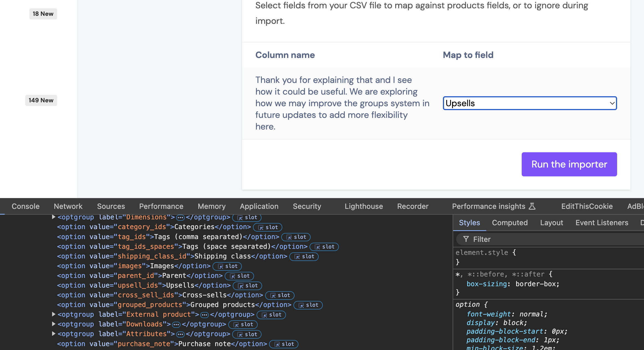Switch to the Performance tab
Viewport: 644px width, 350px height.
tap(161, 206)
